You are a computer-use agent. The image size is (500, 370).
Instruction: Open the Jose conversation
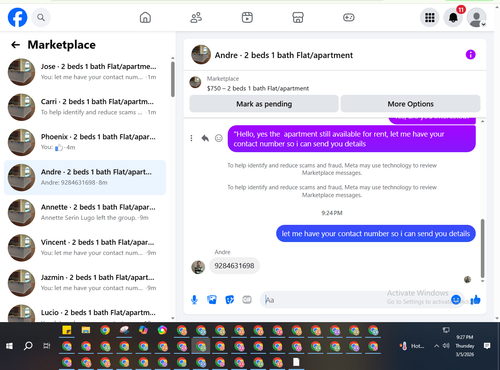[85, 72]
